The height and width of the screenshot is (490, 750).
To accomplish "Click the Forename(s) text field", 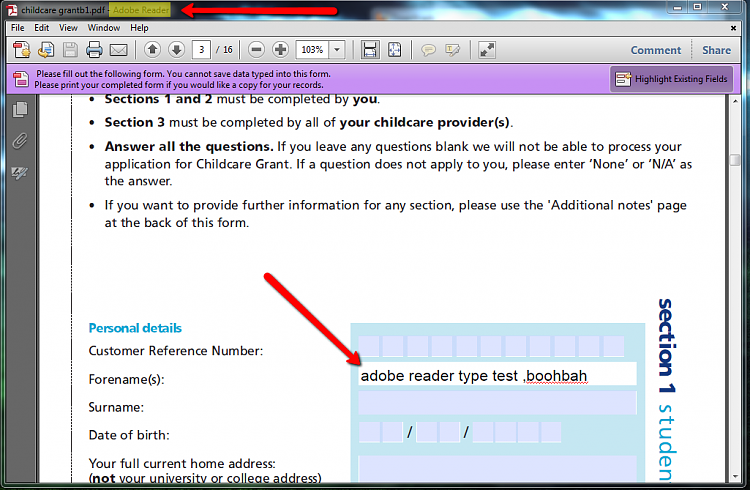I will point(497,374).
